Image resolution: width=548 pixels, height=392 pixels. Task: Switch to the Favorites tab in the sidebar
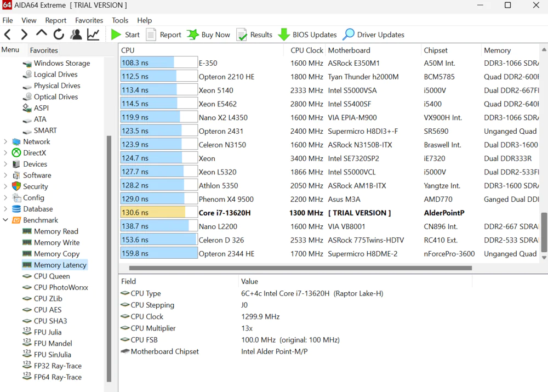tap(44, 50)
